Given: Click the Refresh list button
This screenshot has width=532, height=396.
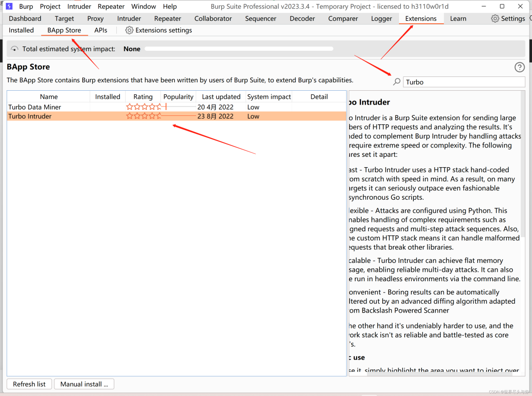Looking at the screenshot, I should (x=29, y=384).
